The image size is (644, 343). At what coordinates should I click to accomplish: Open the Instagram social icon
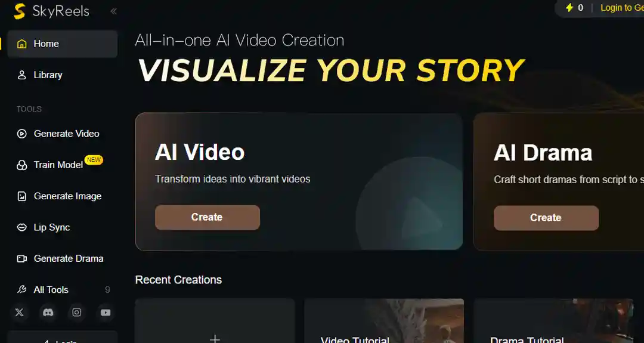click(x=77, y=313)
